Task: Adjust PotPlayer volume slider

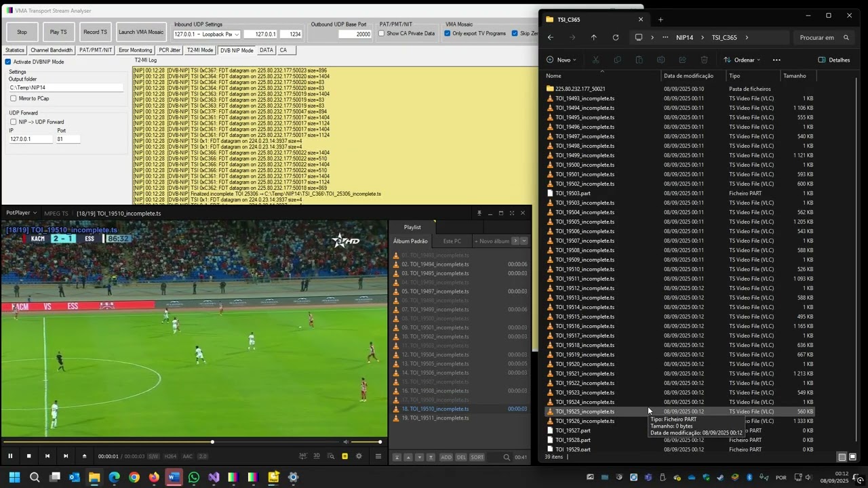Action: 366,442
